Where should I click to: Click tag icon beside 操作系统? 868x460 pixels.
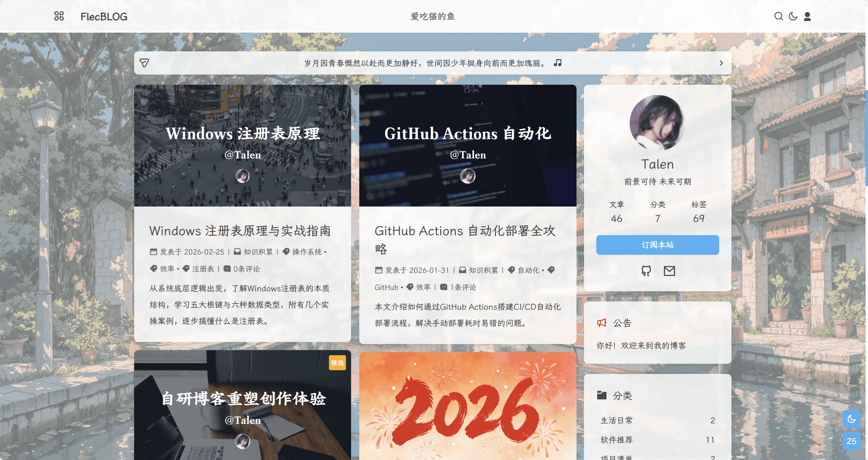[286, 252]
